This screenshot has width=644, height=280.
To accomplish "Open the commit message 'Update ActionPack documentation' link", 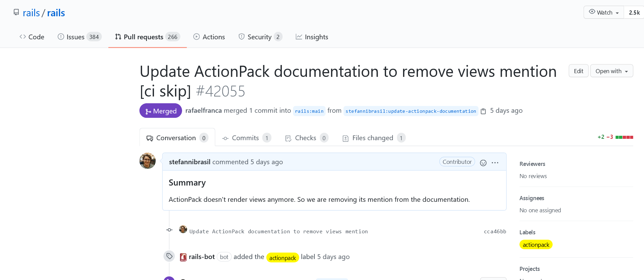I will [279, 232].
